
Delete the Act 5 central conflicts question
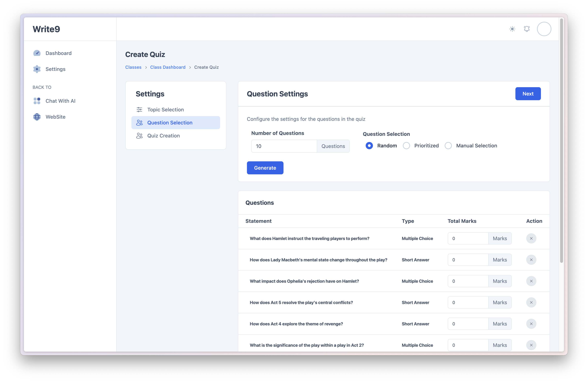tap(531, 303)
